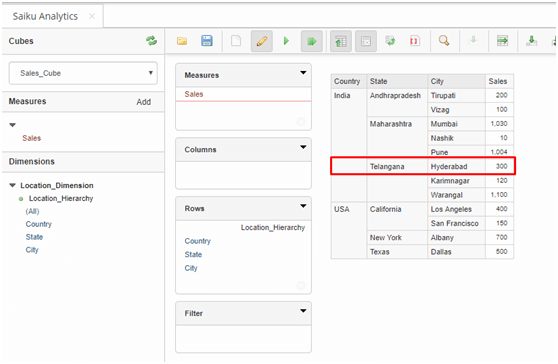Click the San Francisco cell
Viewport: 558px width, 364px height.
pos(457,223)
